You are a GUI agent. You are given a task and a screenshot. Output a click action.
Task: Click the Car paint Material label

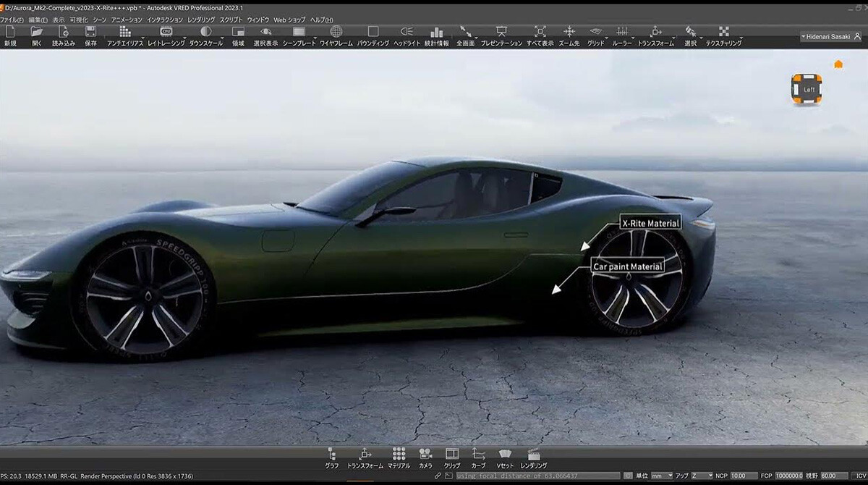pyautogui.click(x=627, y=266)
